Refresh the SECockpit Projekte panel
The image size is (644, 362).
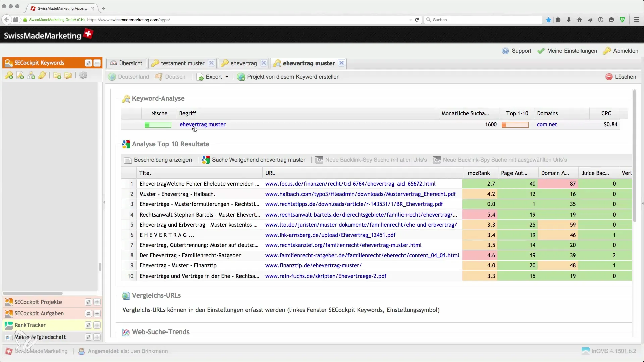88,302
